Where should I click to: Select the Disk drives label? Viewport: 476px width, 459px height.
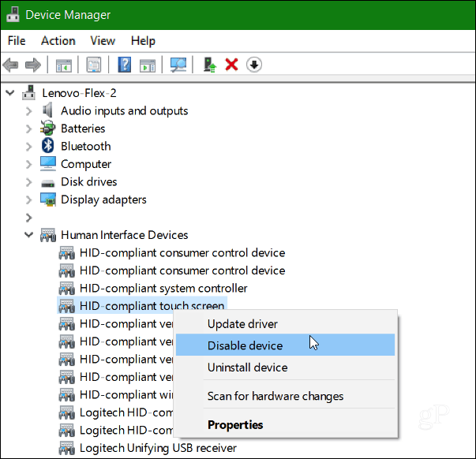click(x=89, y=181)
